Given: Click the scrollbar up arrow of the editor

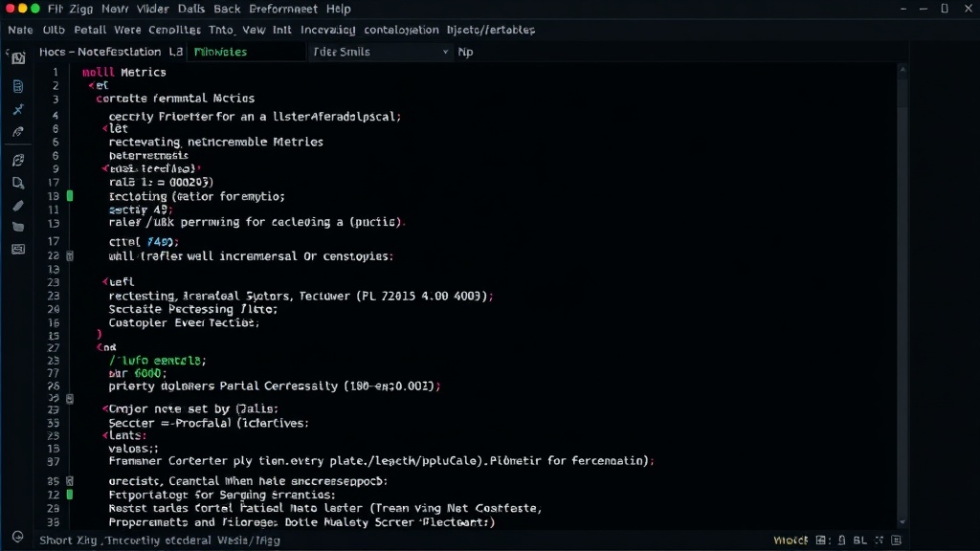Looking at the screenshot, I should tap(902, 69).
